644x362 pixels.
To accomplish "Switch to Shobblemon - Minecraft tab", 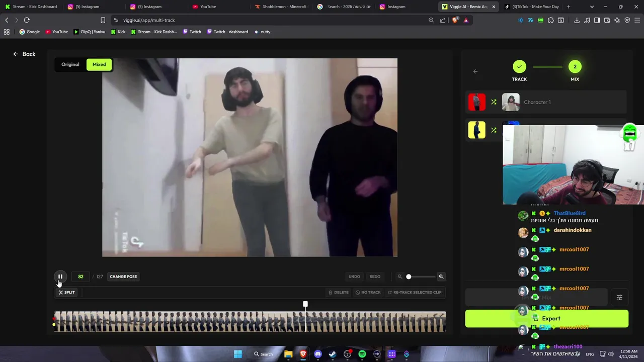I will tap(282, 7).
